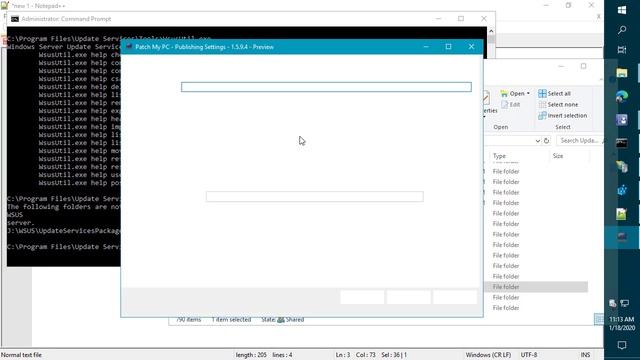Image resolution: width=640 pixels, height=360 pixels.
Task: Click '1 item selected' in Explorer status bar
Action: coord(231,320)
